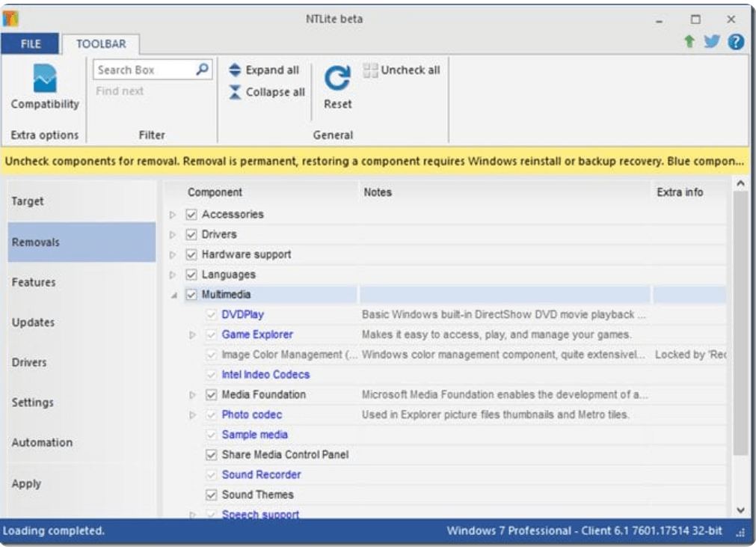Expand the Media Foundation node
Image resolution: width=756 pixels, height=547 pixels.
pyautogui.click(x=193, y=395)
